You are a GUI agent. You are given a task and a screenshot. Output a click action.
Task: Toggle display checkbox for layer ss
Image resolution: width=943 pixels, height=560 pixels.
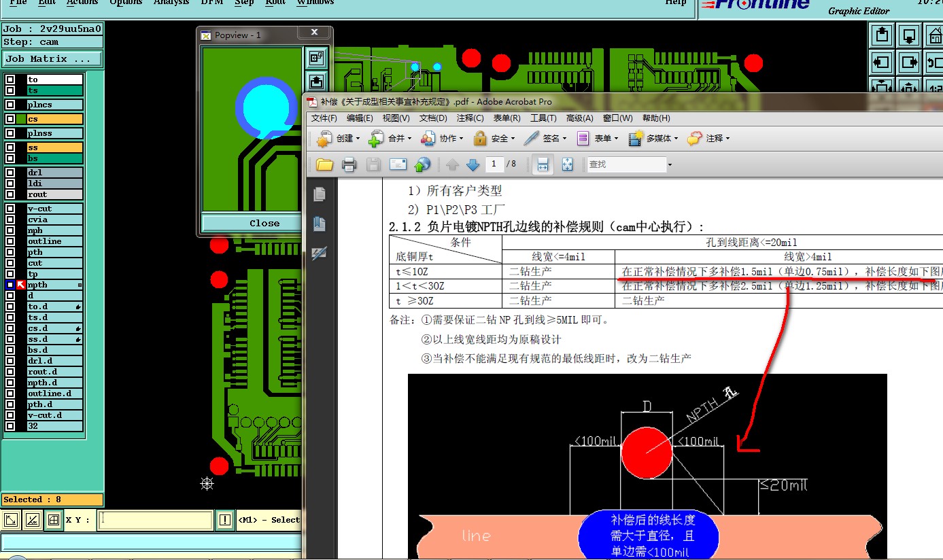[x=10, y=147]
